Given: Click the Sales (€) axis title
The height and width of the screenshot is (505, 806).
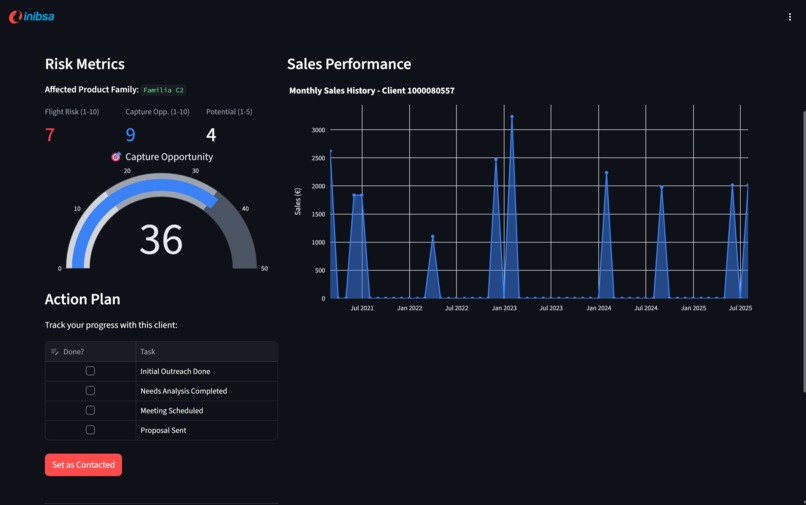Looking at the screenshot, I should pyautogui.click(x=298, y=201).
